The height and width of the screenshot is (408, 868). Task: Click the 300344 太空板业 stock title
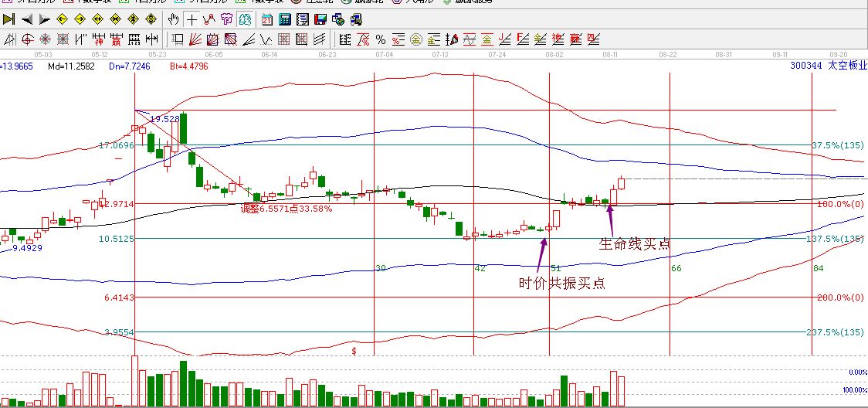[826, 66]
